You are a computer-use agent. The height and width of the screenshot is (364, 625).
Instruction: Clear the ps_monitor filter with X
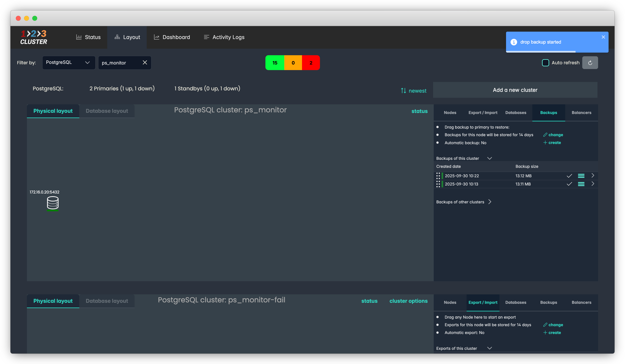pyautogui.click(x=145, y=62)
